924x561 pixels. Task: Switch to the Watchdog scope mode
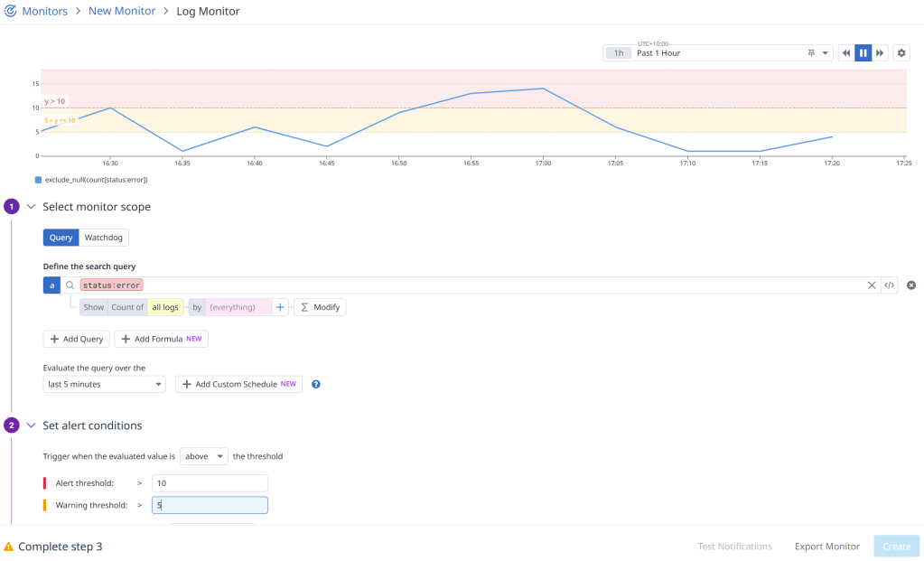coord(103,238)
